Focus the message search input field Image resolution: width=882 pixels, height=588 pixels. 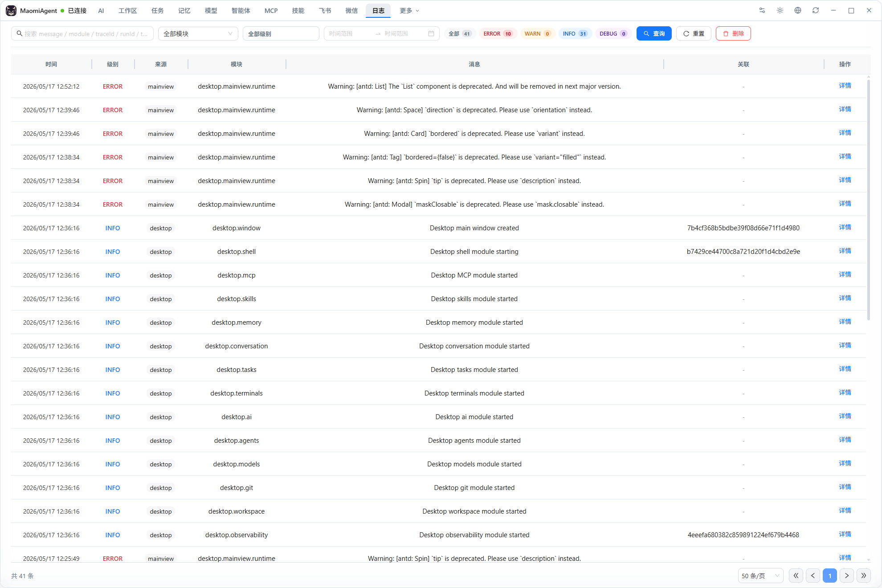click(x=82, y=33)
